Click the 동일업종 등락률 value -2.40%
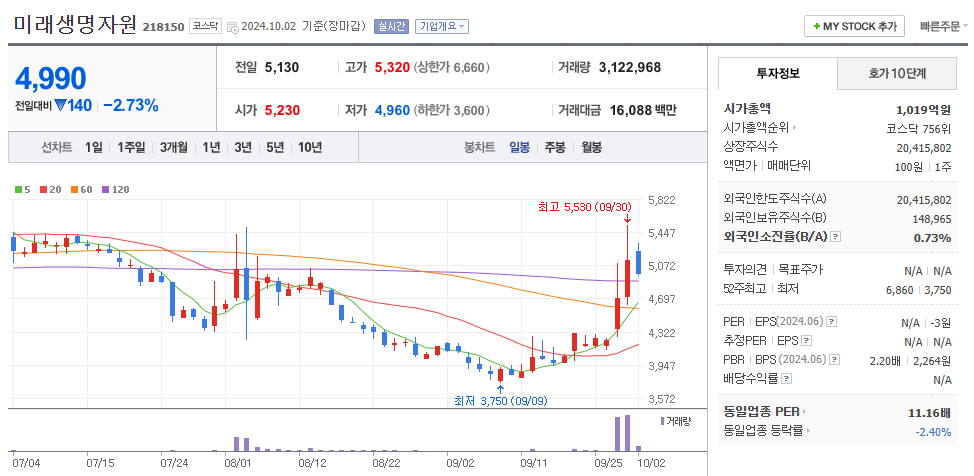The width and height of the screenshot is (974, 476). pyautogui.click(x=933, y=432)
